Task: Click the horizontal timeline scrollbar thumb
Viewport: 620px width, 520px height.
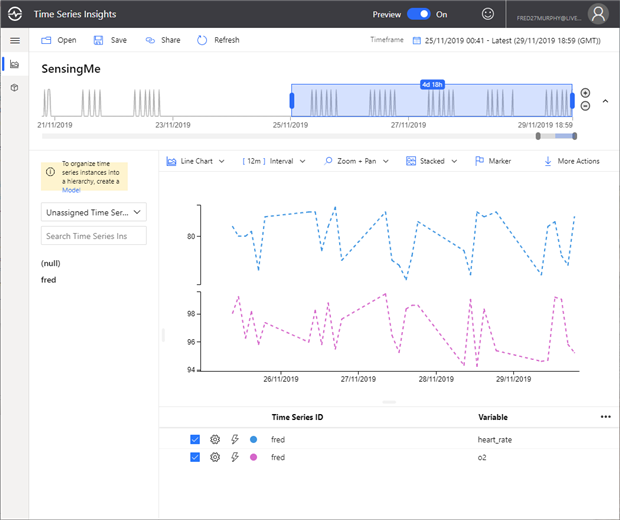Action: (556, 136)
